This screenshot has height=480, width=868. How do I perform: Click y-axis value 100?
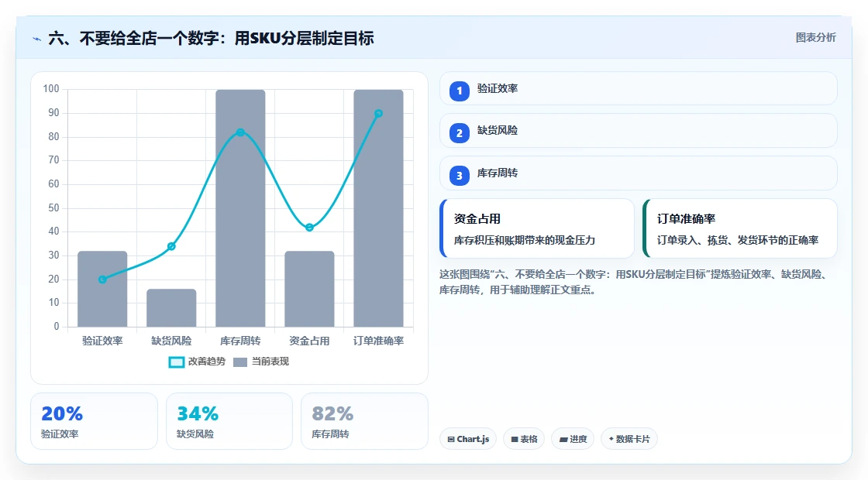51,89
